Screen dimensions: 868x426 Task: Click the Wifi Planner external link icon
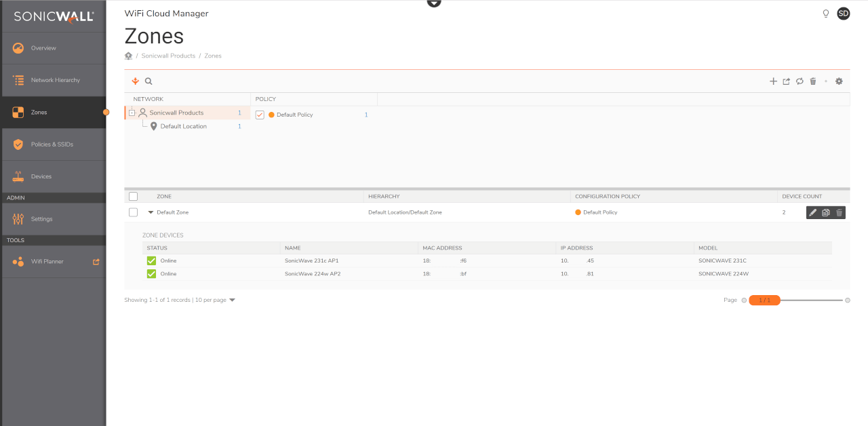[96, 261]
